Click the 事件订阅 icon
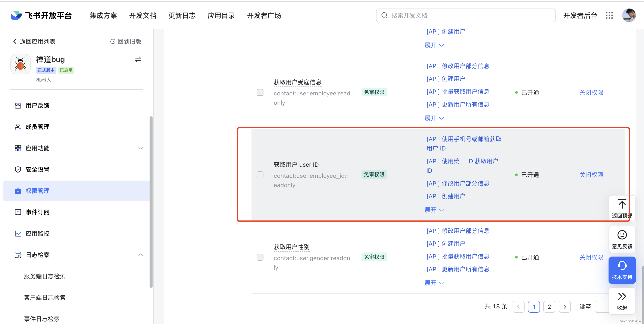This screenshot has height=324, width=644. click(18, 212)
